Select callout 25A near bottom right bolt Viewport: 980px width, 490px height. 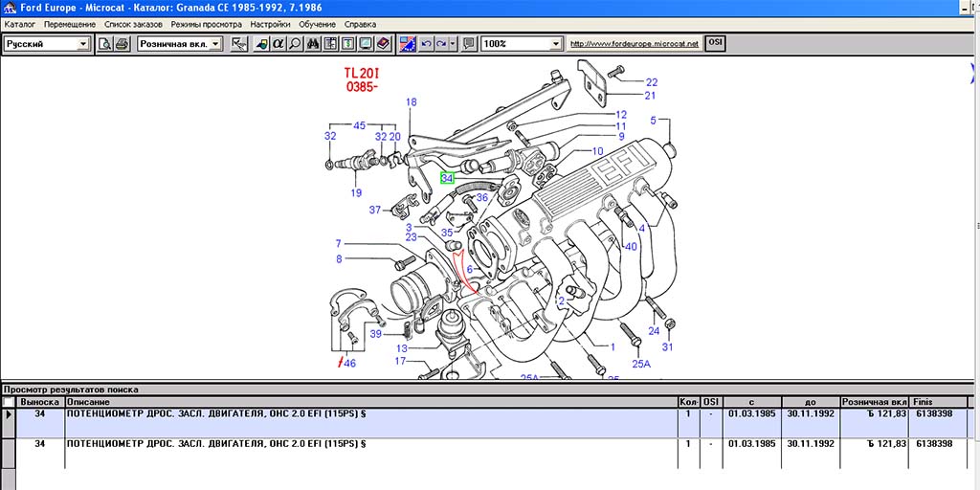pyautogui.click(x=641, y=364)
